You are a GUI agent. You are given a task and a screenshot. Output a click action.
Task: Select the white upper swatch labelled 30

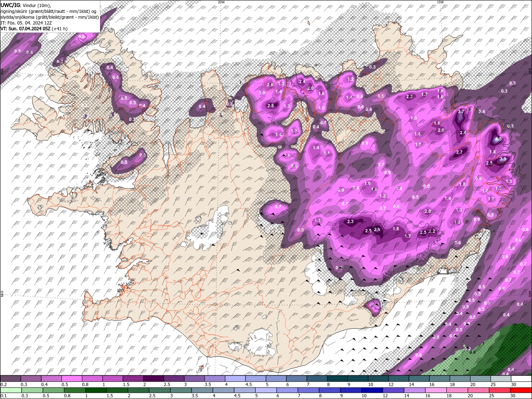click(521, 379)
